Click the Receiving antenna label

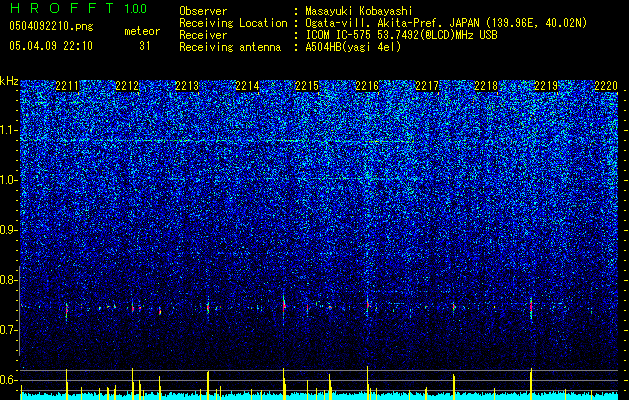230,47
